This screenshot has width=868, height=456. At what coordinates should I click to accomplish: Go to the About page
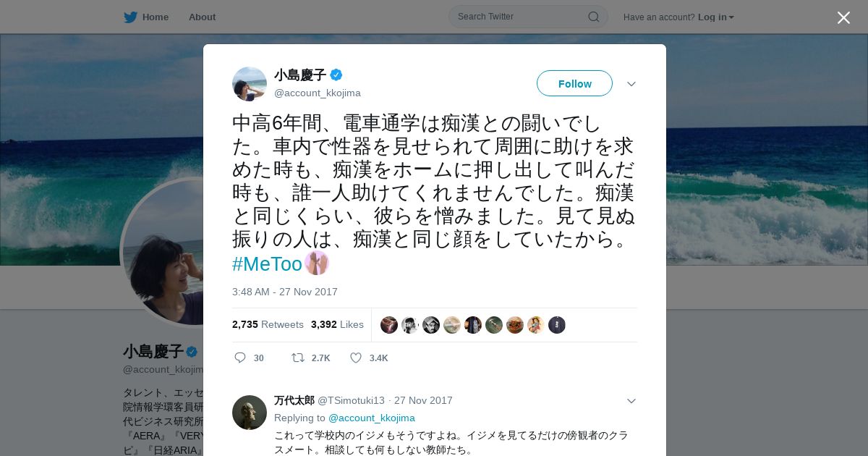click(202, 17)
